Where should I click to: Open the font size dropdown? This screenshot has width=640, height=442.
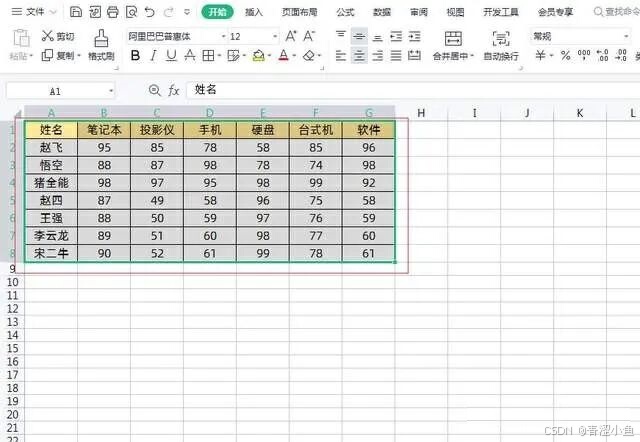[x=275, y=37]
